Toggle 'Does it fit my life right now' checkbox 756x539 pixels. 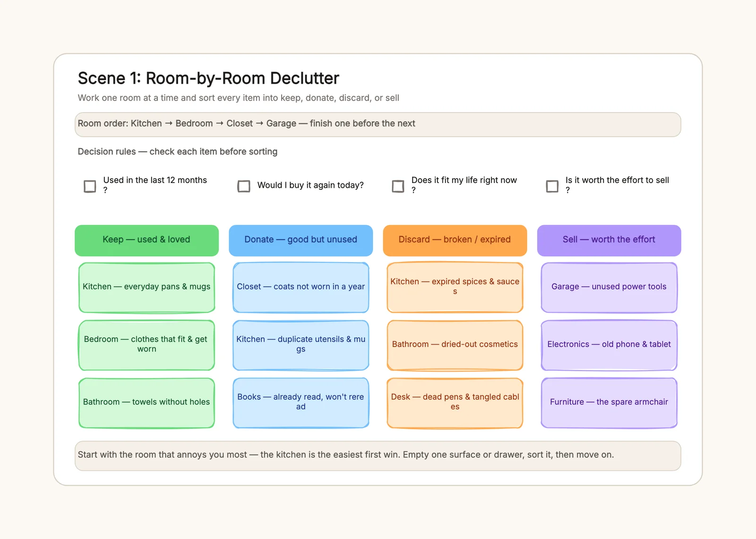click(398, 186)
